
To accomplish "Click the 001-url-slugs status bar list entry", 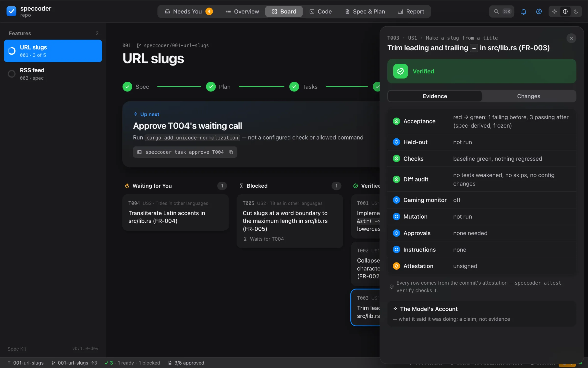I will (x=25, y=363).
